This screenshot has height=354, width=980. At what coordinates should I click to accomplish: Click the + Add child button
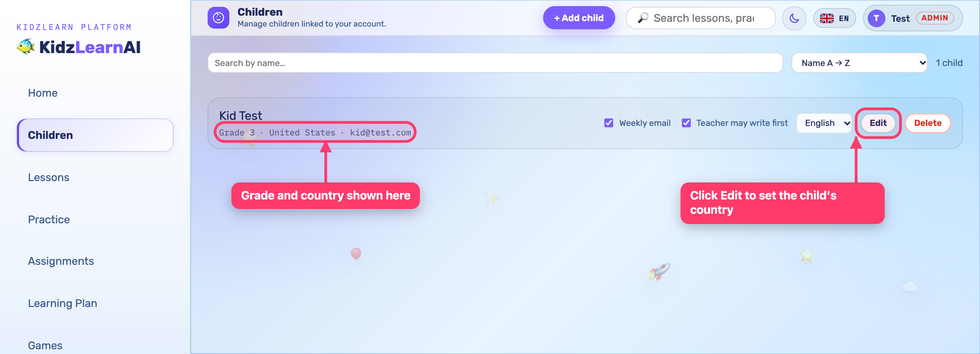point(578,18)
